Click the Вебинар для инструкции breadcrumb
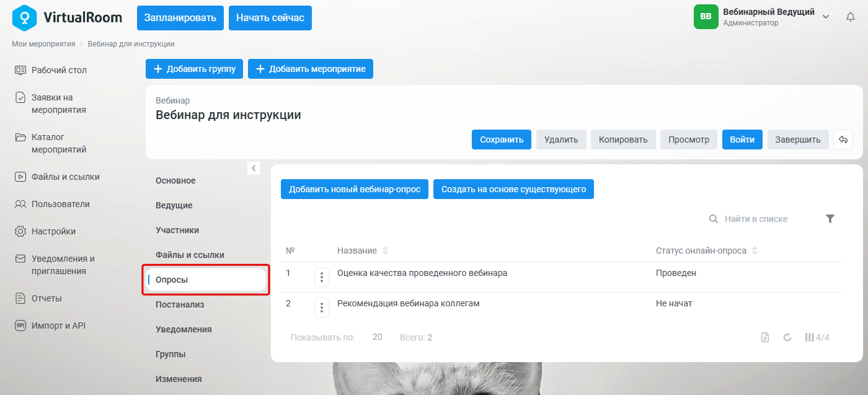 pos(131,44)
